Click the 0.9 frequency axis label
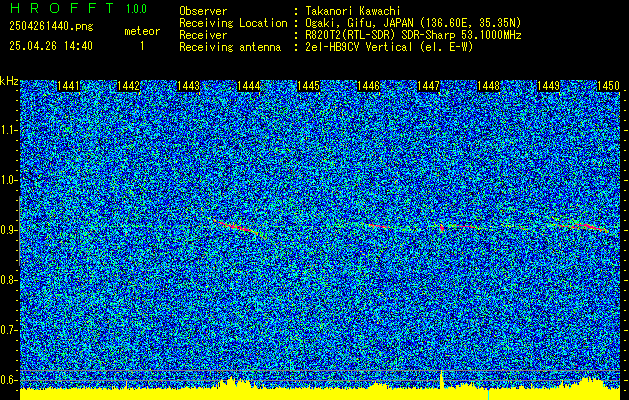 (x=8, y=230)
